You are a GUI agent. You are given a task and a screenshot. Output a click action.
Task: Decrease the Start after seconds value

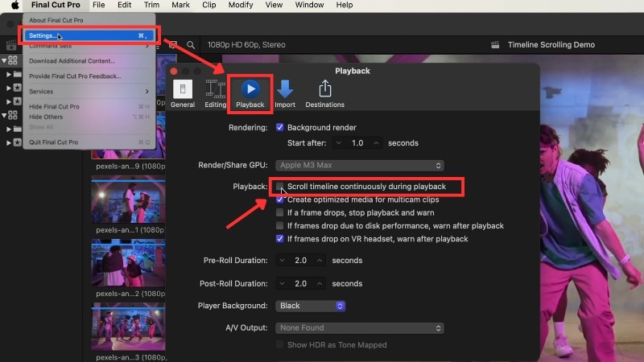pos(338,143)
